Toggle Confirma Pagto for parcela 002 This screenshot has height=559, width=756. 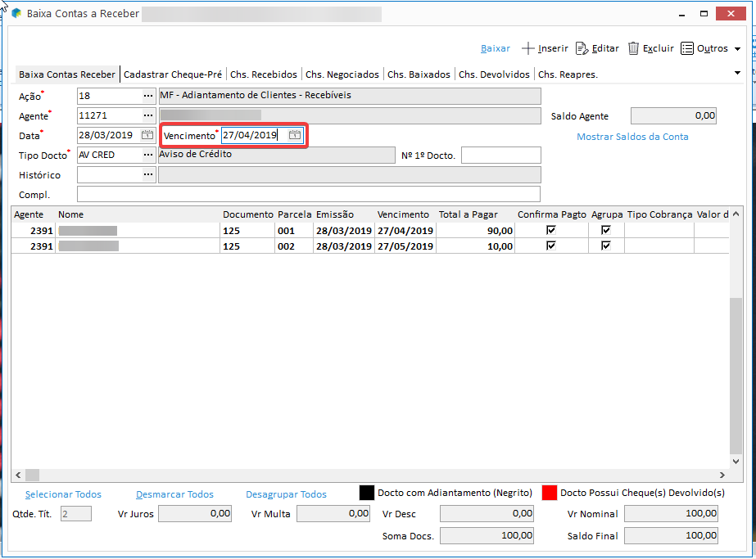551,246
